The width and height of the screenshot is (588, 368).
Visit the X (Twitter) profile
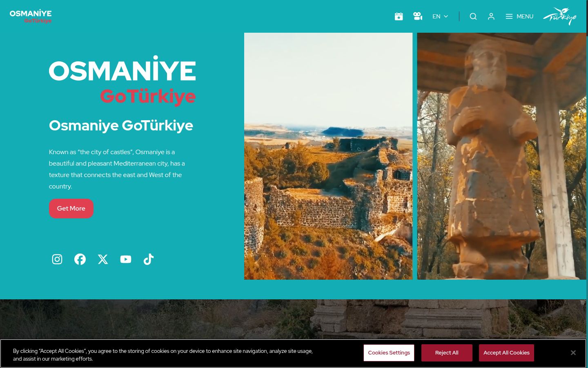(103, 259)
